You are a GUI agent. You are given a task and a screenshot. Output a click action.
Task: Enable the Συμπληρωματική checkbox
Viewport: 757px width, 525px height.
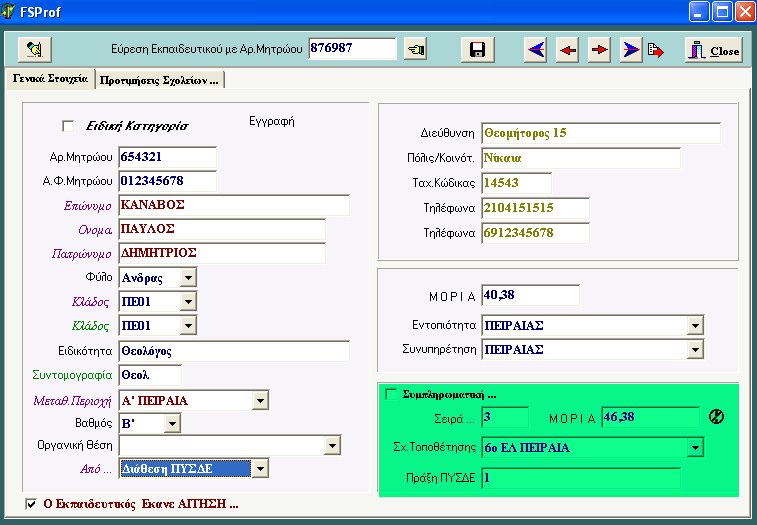coord(391,394)
